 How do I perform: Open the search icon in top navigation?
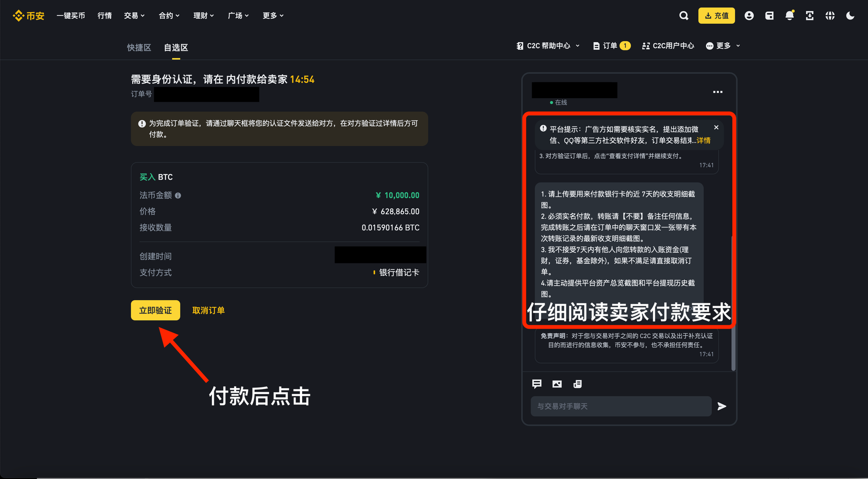click(x=684, y=16)
